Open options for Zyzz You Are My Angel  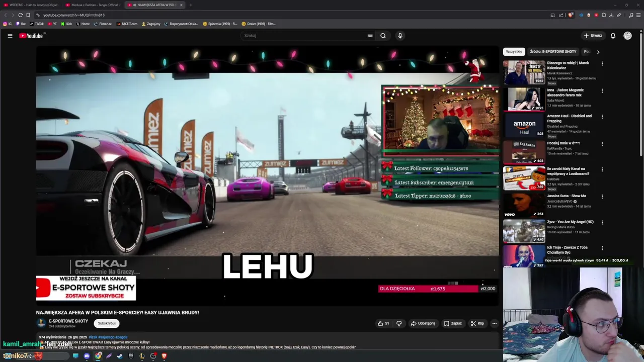[x=602, y=222]
